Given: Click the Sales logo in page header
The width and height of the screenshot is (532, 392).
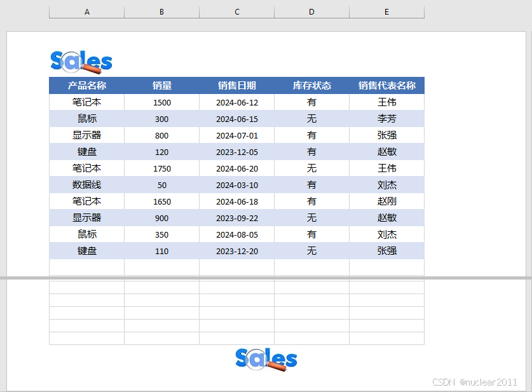Looking at the screenshot, I should [x=81, y=62].
